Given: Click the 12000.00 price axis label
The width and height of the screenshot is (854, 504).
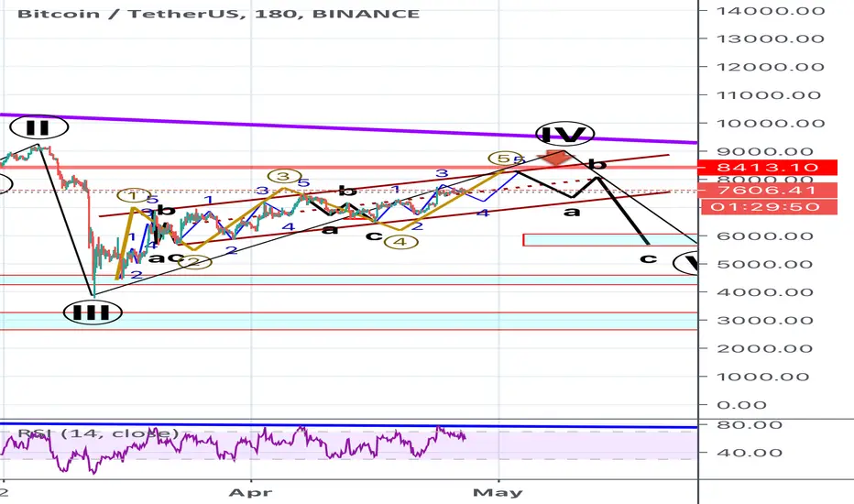Looking at the screenshot, I should [770, 67].
